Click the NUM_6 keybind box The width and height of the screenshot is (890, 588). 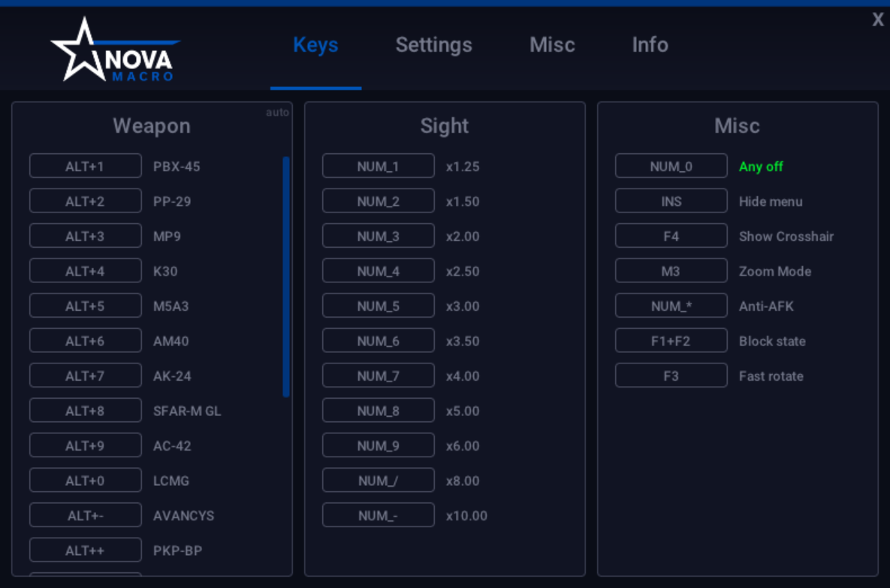[x=378, y=340]
